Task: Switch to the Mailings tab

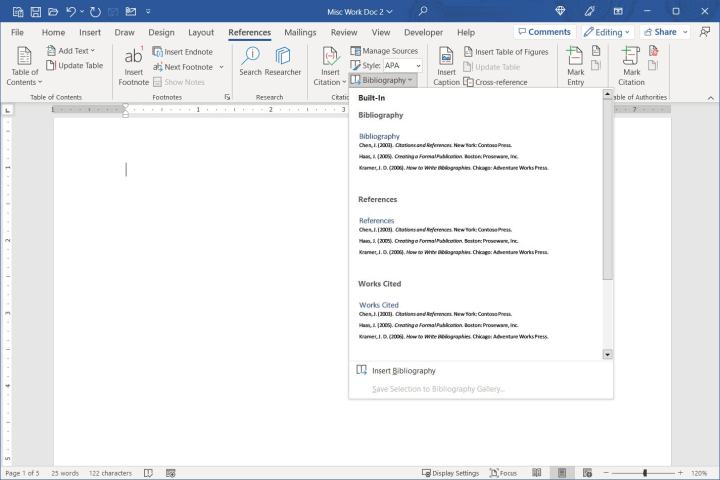Action: (x=300, y=32)
